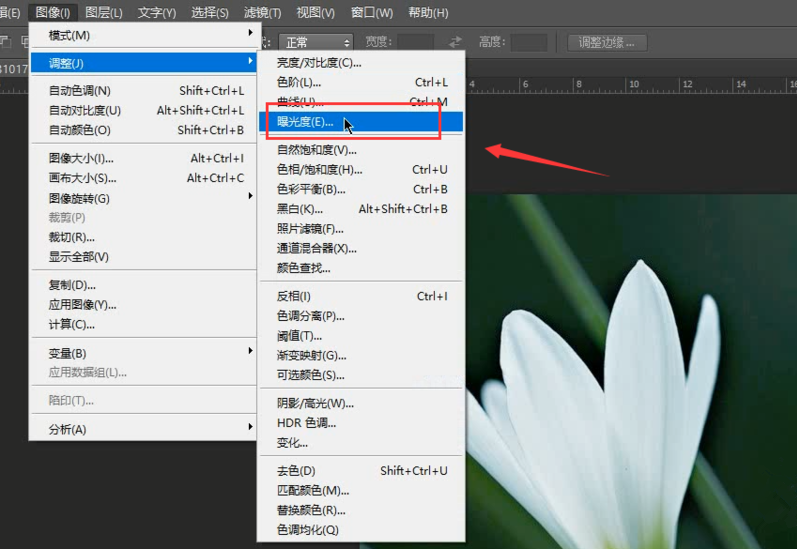797x549 pixels.
Task: Select 色相/饱和度 menu item
Action: (320, 169)
